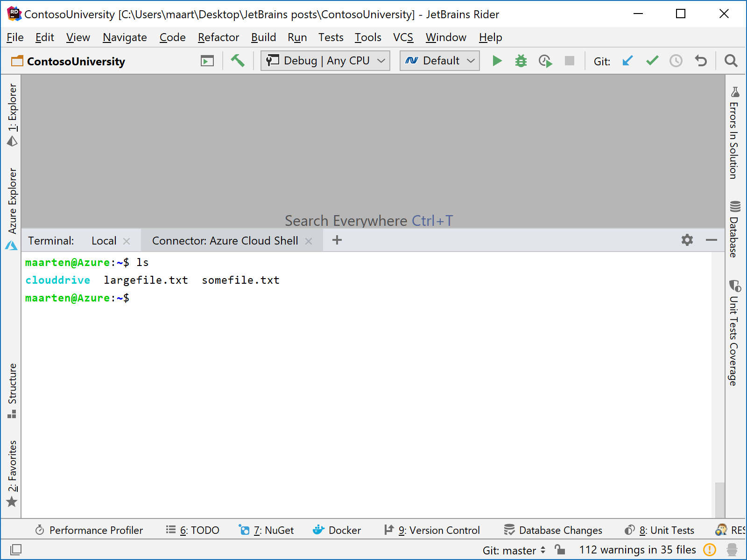Open the Code menu

click(x=173, y=37)
